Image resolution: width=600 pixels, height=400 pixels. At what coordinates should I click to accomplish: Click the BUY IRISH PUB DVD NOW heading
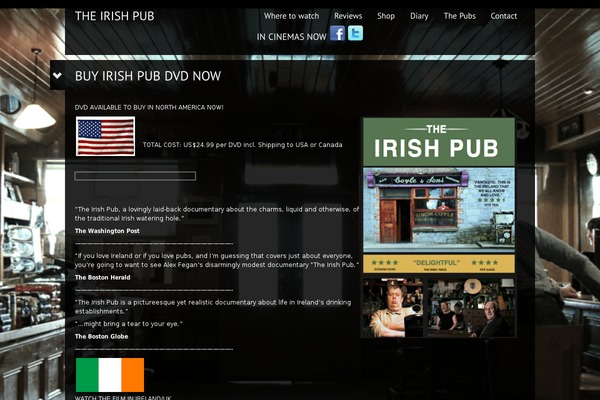coord(148,76)
